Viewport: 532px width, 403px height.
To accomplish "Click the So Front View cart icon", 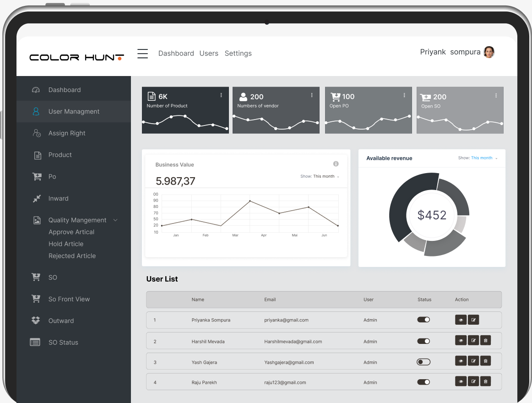I will tap(36, 299).
